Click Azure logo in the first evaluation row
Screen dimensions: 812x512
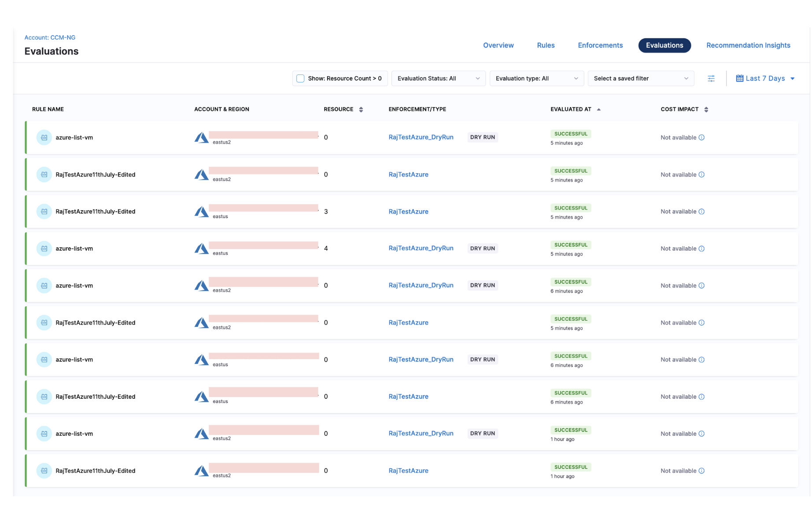point(201,137)
